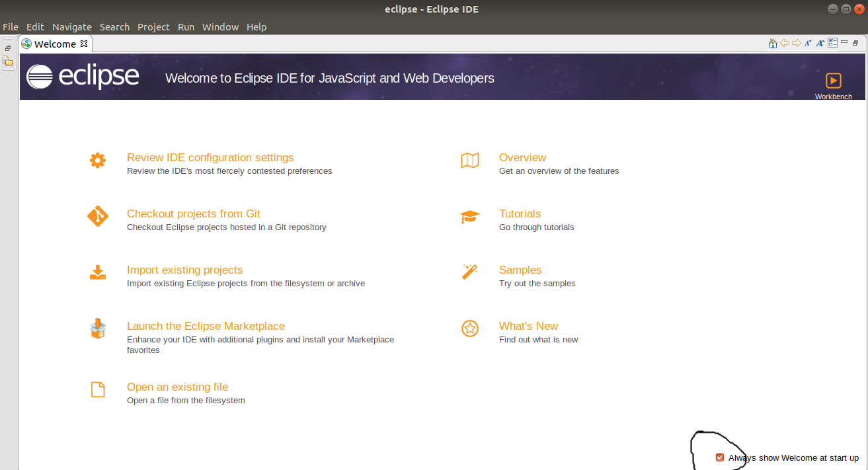The image size is (868, 470).
Task: Restore the Welcome view from its toolbar
Action: click(x=855, y=43)
